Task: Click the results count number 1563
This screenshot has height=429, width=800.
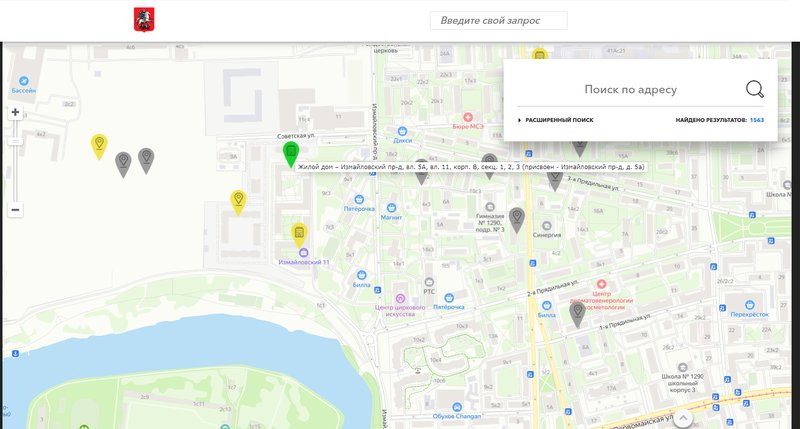Action: 757,120
